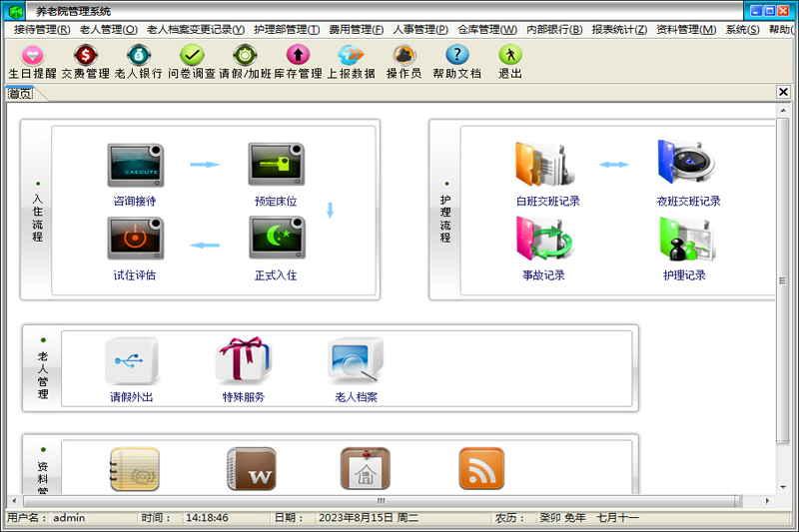Viewport: 799px width, 532px height.
Task: Click the date 2023年8月15日 周二 text
Action: (369, 518)
